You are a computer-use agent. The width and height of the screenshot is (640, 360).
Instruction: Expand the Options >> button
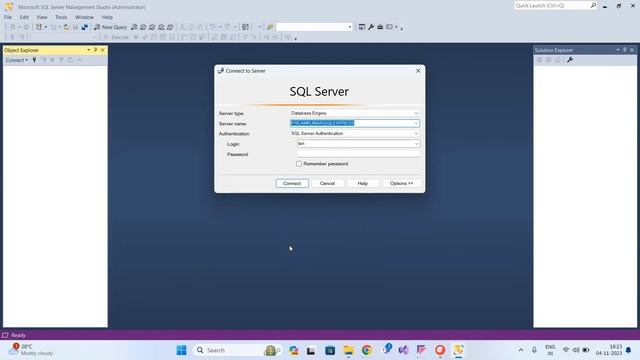[x=401, y=183]
